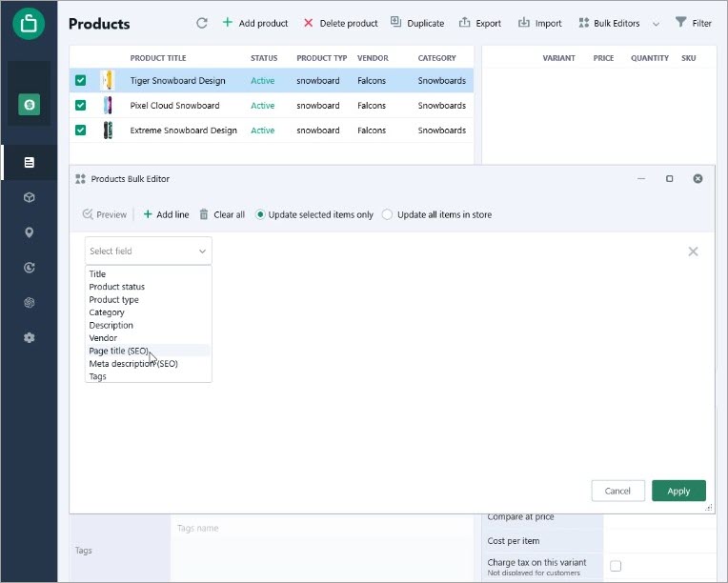Screen dimensions: 728x583
Task: Click Delete product in toolbar
Action: (340, 23)
